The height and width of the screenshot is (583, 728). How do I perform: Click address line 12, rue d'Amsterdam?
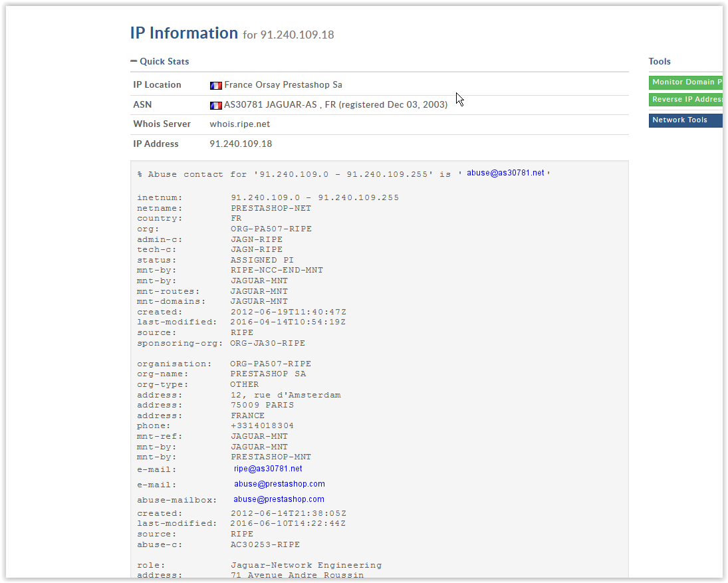285,395
